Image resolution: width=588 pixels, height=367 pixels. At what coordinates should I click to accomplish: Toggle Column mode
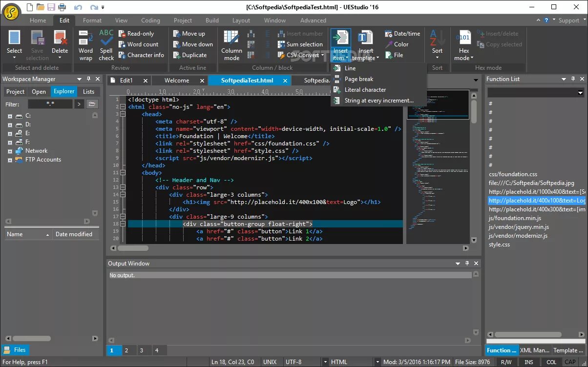point(231,45)
